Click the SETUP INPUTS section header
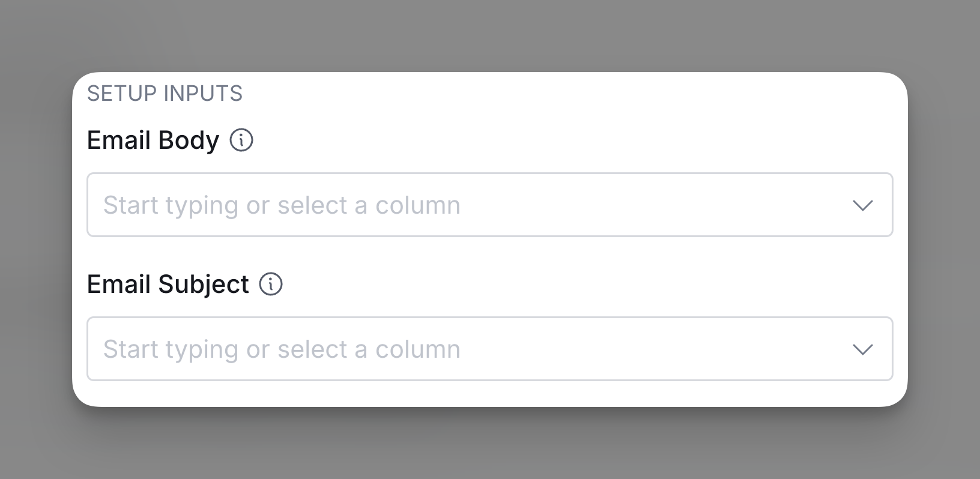Image resolution: width=980 pixels, height=479 pixels. click(165, 94)
